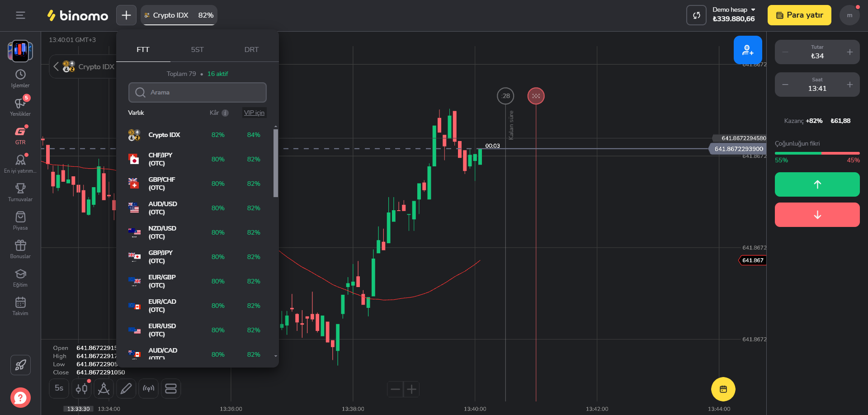Switch to the 5ST tab
This screenshot has width=868, height=415.
click(x=197, y=50)
